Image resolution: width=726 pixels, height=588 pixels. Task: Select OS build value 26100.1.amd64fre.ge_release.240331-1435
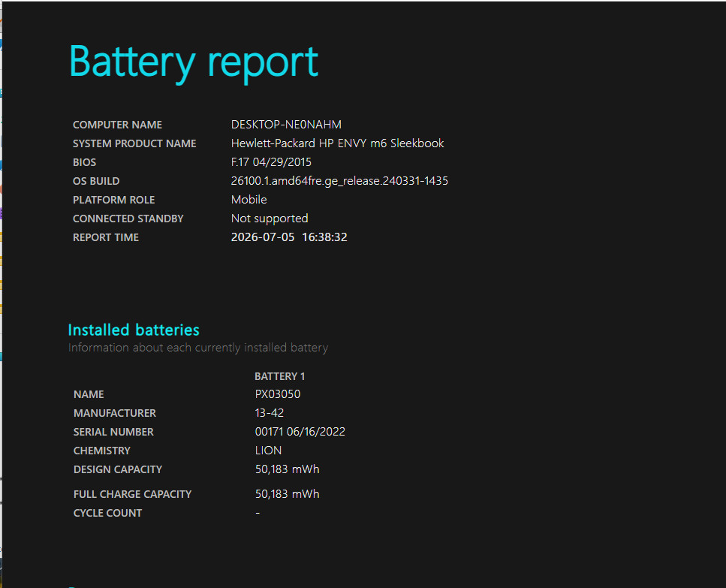[339, 181]
